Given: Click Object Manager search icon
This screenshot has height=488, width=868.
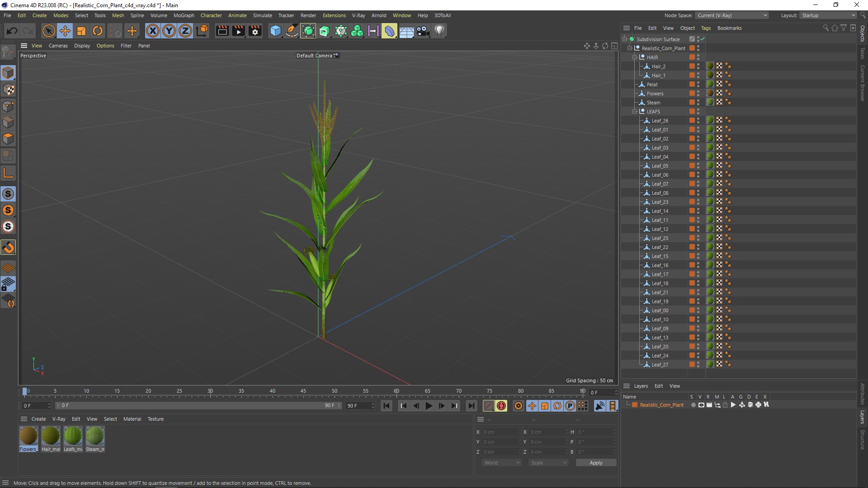Looking at the screenshot, I should [x=826, y=28].
